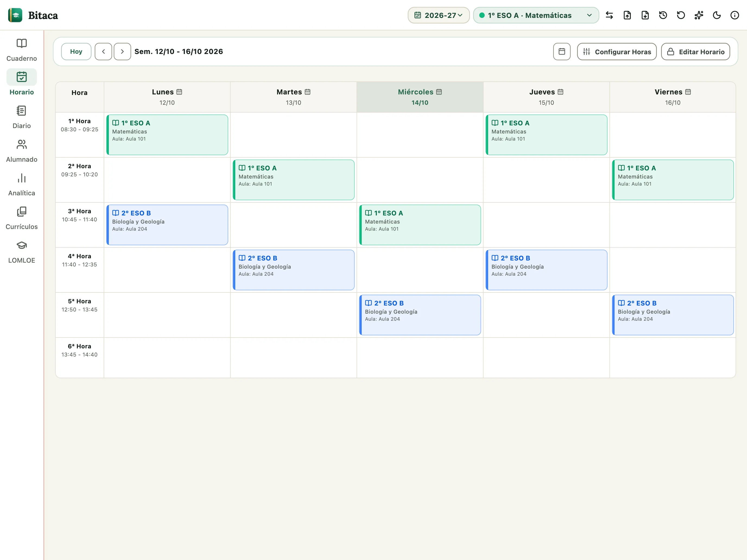
Task: Open Tuesday 2ª Hora 1º ESO A class
Action: pos(293,180)
